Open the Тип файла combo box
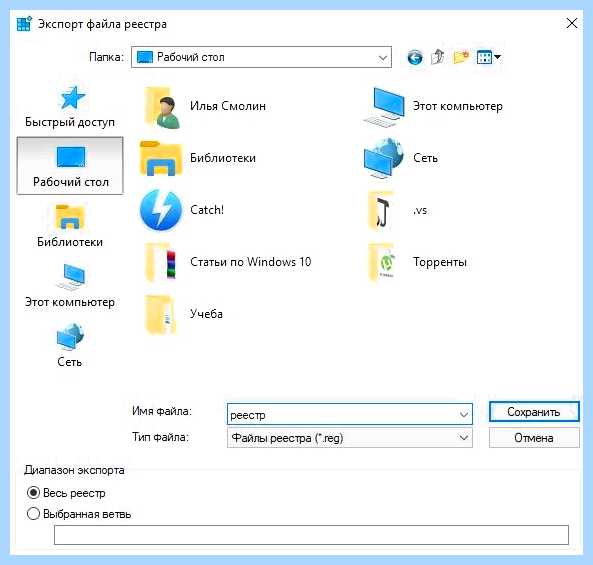Image resolution: width=593 pixels, height=565 pixels. click(x=350, y=438)
